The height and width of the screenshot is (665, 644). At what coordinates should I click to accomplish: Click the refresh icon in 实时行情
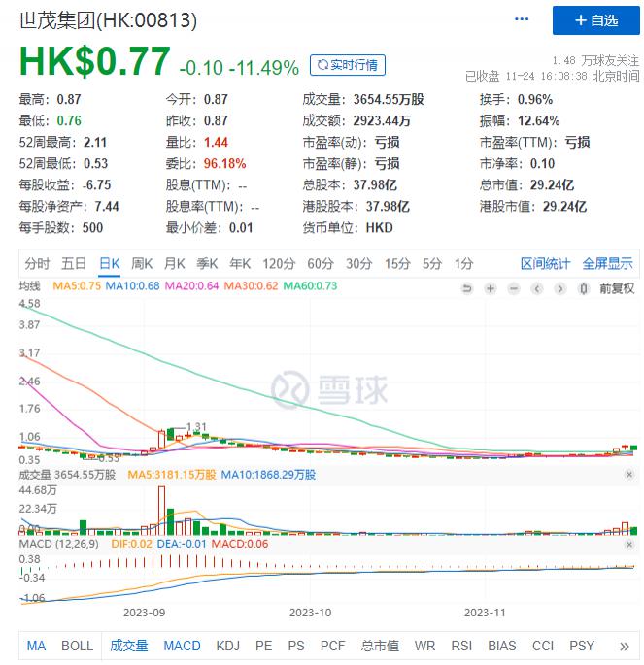point(321,65)
